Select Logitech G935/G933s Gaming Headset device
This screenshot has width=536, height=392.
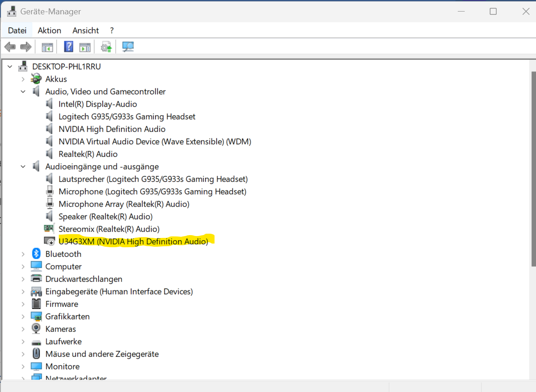[x=127, y=117]
